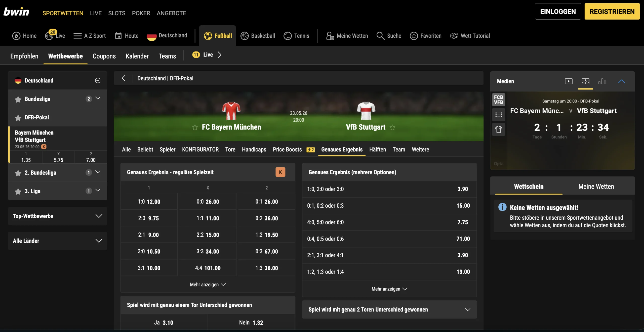Select Tennis sport icon

coord(288,36)
